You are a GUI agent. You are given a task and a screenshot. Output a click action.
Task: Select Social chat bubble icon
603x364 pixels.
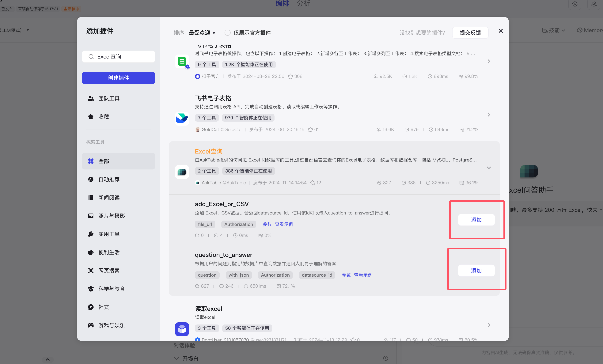[x=91, y=307]
